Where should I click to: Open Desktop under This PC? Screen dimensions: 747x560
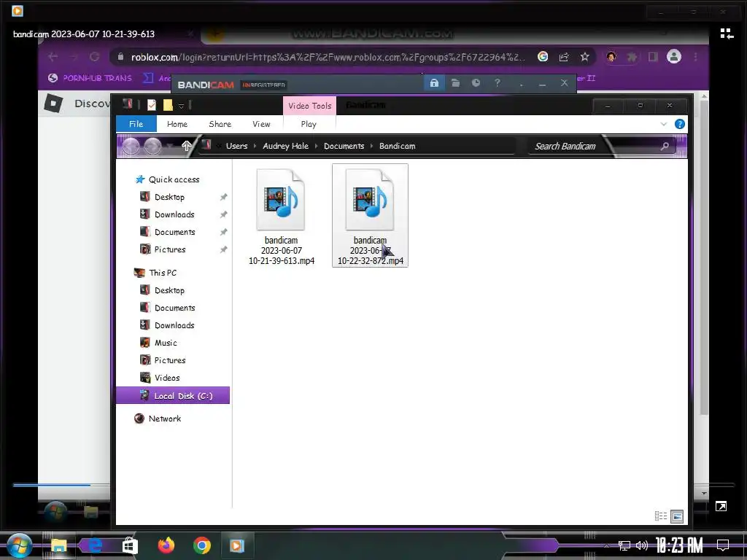(169, 290)
